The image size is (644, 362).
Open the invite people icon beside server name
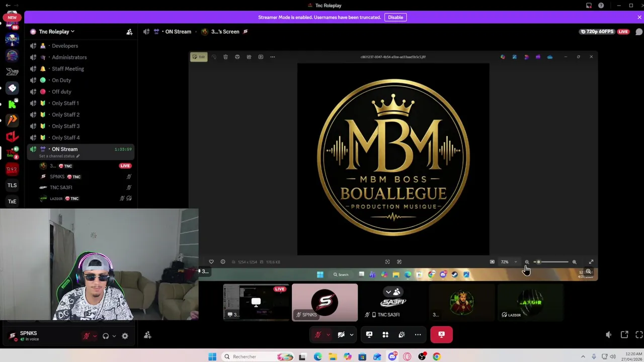129,32
